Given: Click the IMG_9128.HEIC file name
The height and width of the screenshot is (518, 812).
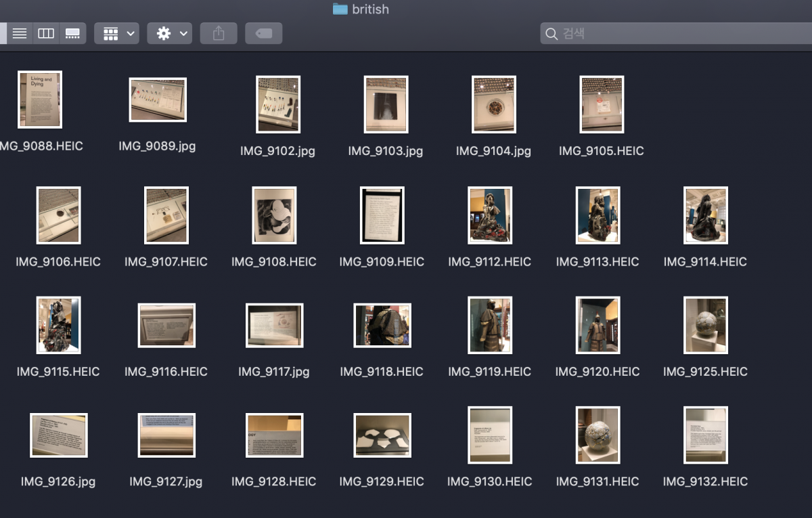Looking at the screenshot, I should tap(274, 481).
